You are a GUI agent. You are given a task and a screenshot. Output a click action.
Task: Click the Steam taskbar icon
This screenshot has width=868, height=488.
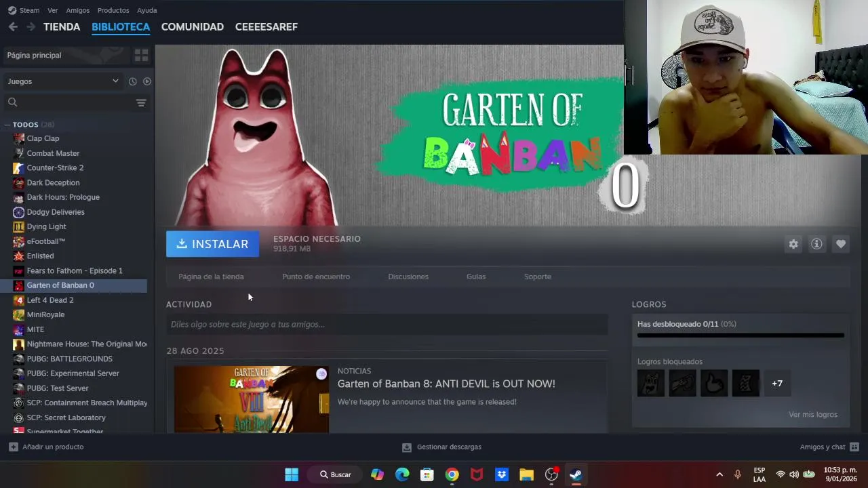coord(576,474)
